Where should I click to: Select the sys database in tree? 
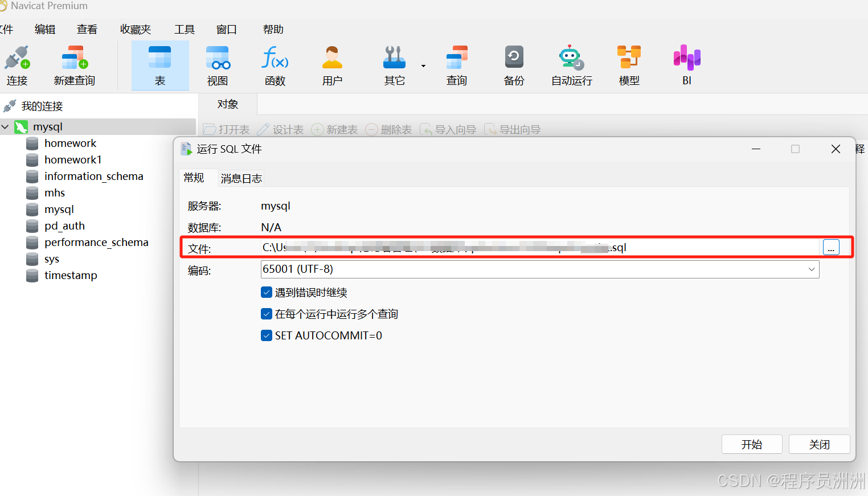coord(52,259)
